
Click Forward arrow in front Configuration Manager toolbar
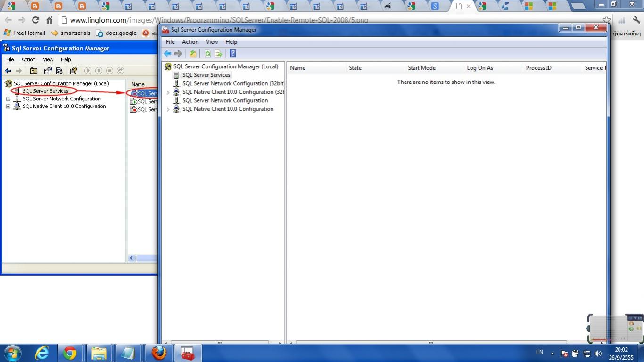[178, 54]
